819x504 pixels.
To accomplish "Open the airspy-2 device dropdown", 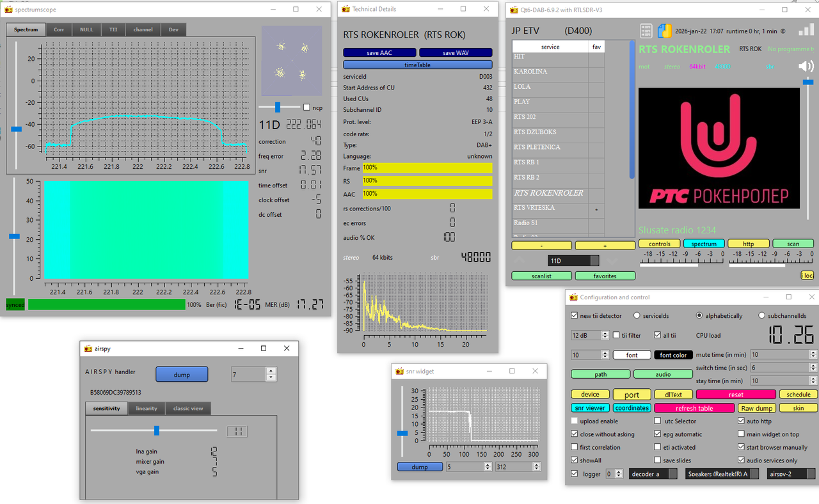I will [x=791, y=474].
